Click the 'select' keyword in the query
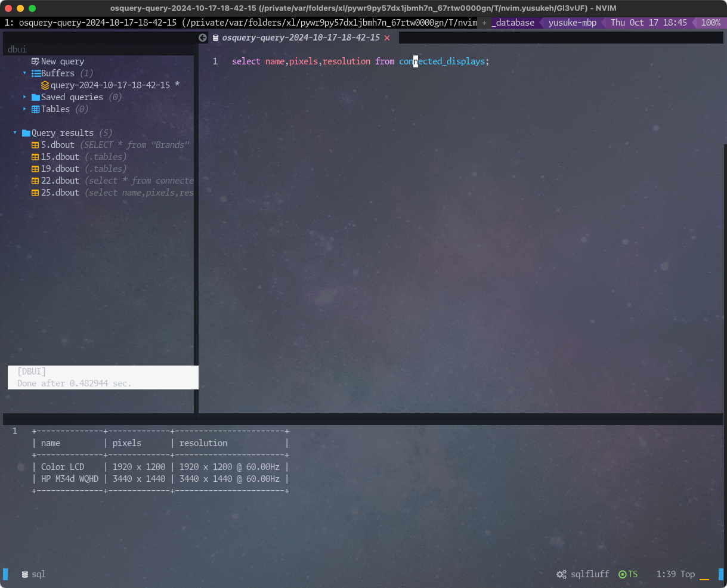The height and width of the screenshot is (588, 727). pyautogui.click(x=246, y=61)
